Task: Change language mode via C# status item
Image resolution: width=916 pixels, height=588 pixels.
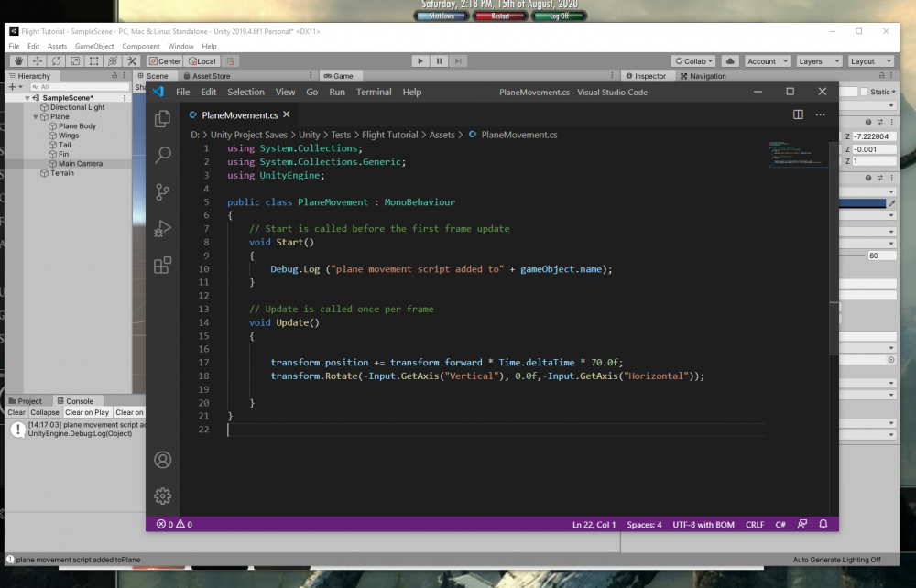Action: point(780,525)
